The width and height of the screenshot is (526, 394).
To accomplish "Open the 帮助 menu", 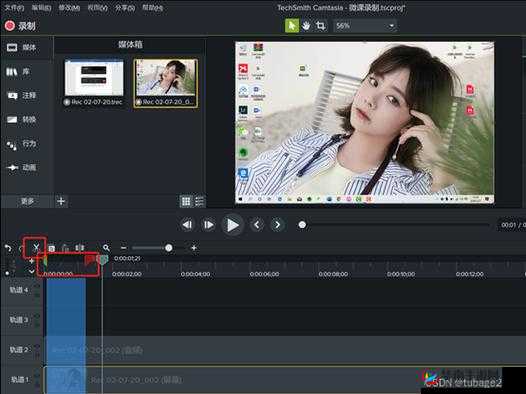I will pyautogui.click(x=152, y=7).
